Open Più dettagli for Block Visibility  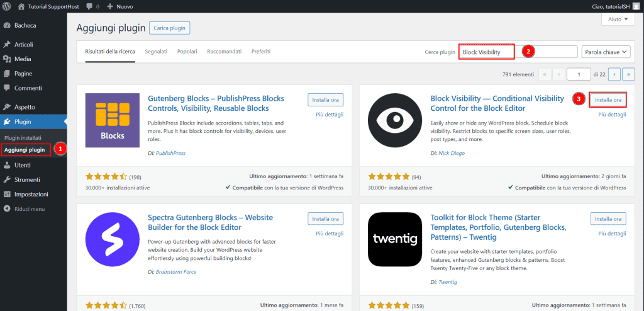click(x=613, y=115)
